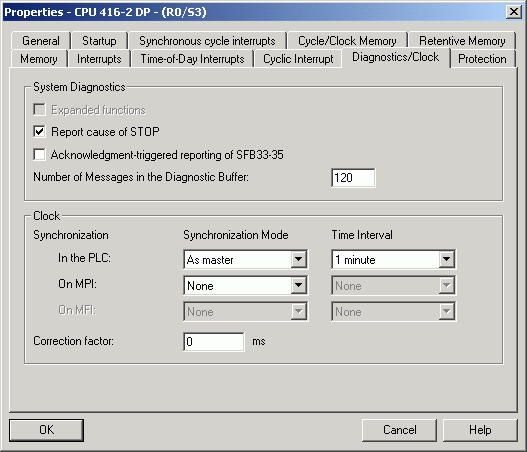Close the Properties dialog with the X icon

[x=514, y=12]
